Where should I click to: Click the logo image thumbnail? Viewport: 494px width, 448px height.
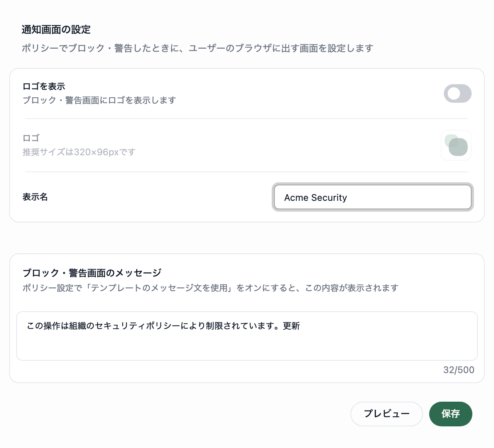coord(456,145)
